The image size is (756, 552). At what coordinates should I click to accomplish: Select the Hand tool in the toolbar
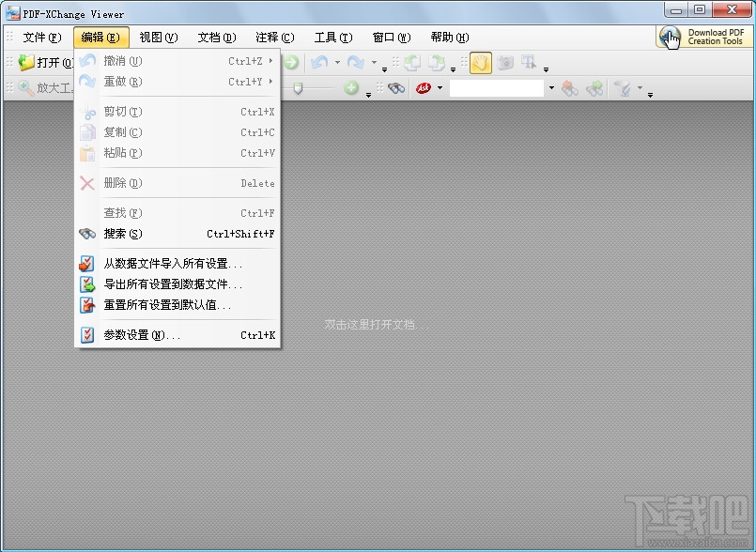tap(481, 63)
